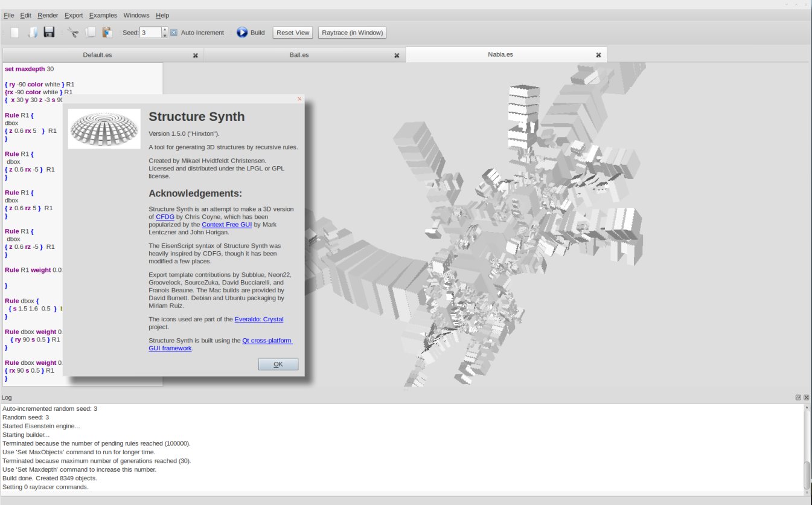This screenshot has width=812, height=505.
Task: Select the Nabla.es tab
Action: tap(500, 55)
